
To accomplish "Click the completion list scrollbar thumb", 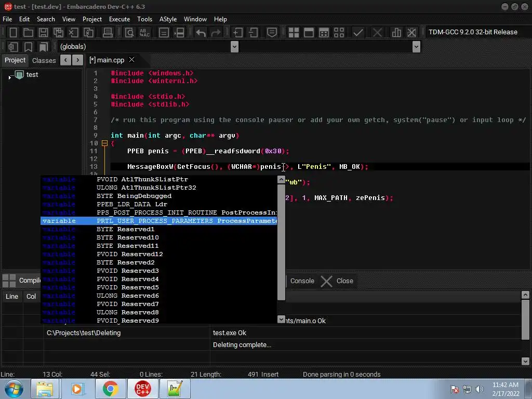I will click(281, 242).
